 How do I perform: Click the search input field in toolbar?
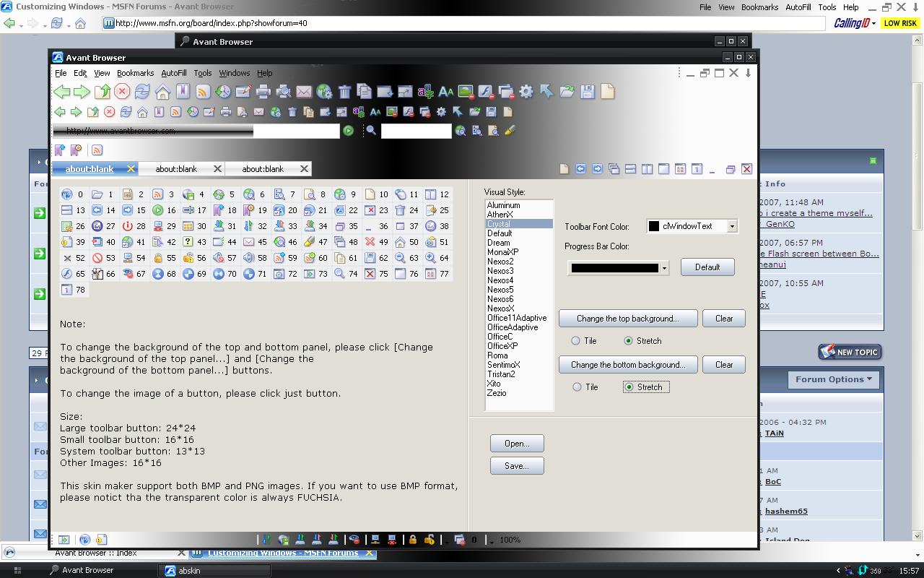(416, 131)
